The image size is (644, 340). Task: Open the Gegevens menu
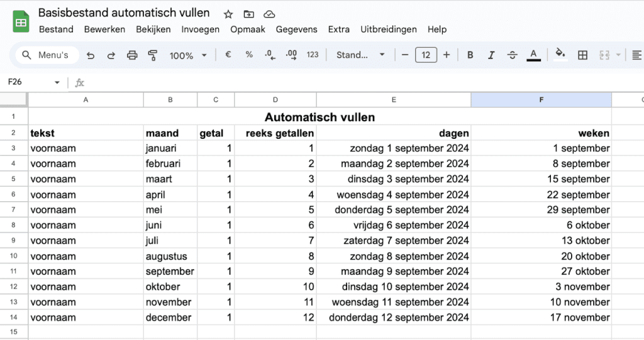tap(296, 29)
